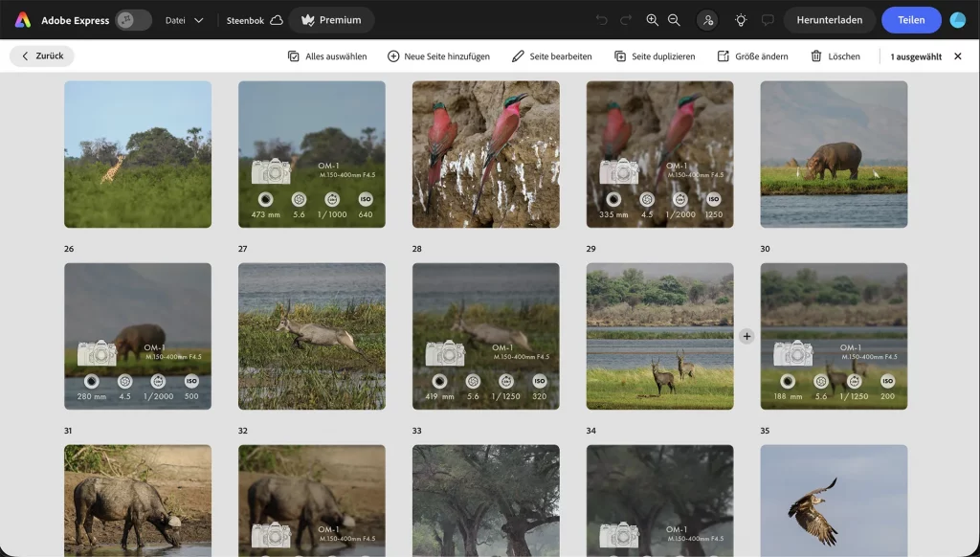Toggle the switch next to Adobe Express
The image size is (980, 557).
pyautogui.click(x=133, y=20)
